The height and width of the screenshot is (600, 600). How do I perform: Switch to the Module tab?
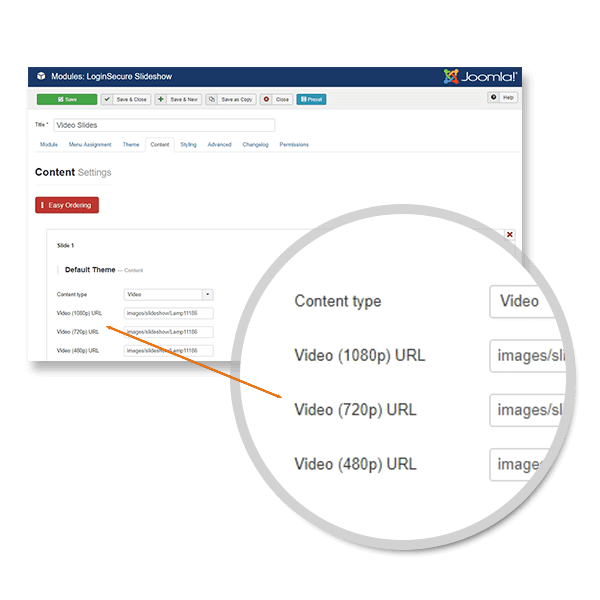(x=49, y=144)
